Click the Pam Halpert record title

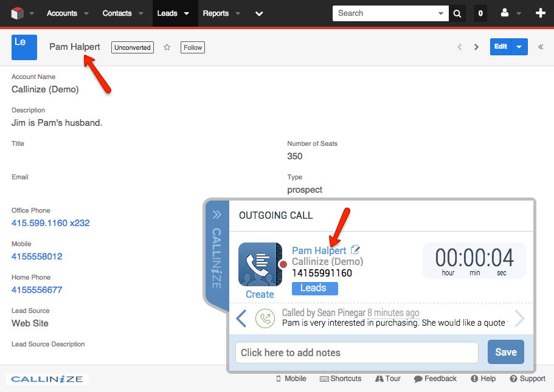tap(75, 47)
